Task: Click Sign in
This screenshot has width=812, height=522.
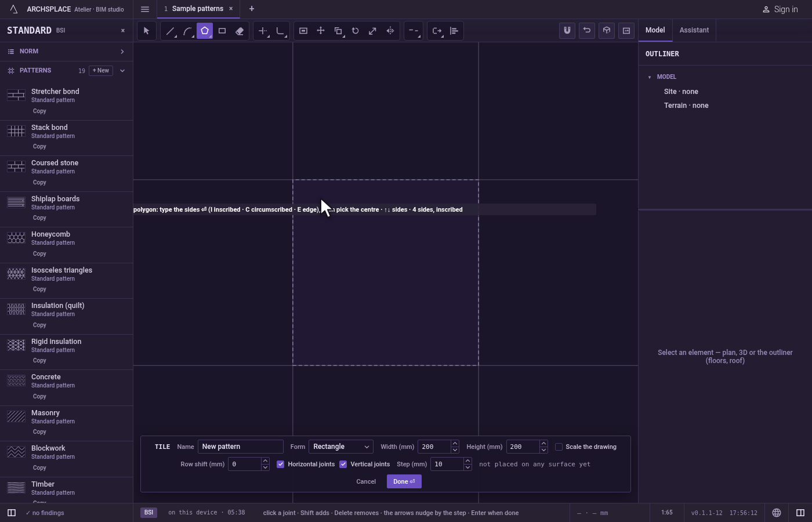Action: pos(780,9)
